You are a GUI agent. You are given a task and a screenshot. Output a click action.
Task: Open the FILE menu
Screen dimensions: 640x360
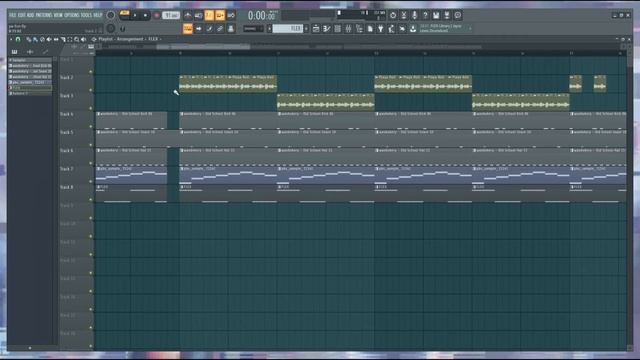point(12,15)
